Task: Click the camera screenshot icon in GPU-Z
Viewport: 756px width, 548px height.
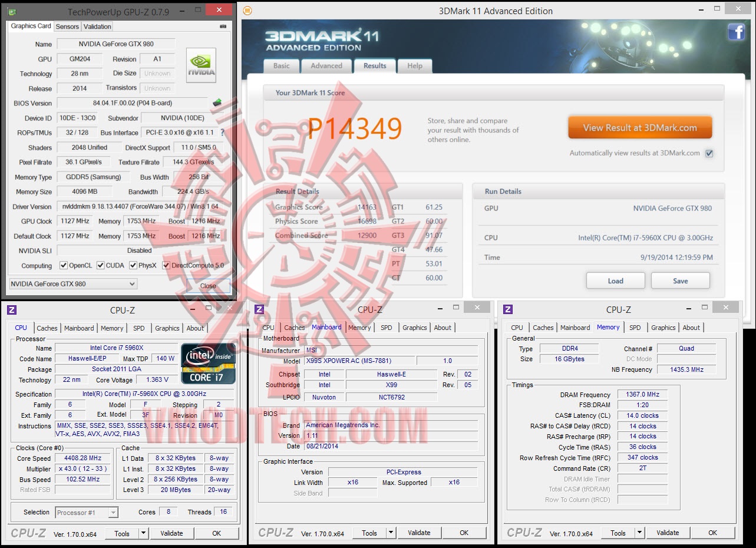Action: click(x=223, y=27)
